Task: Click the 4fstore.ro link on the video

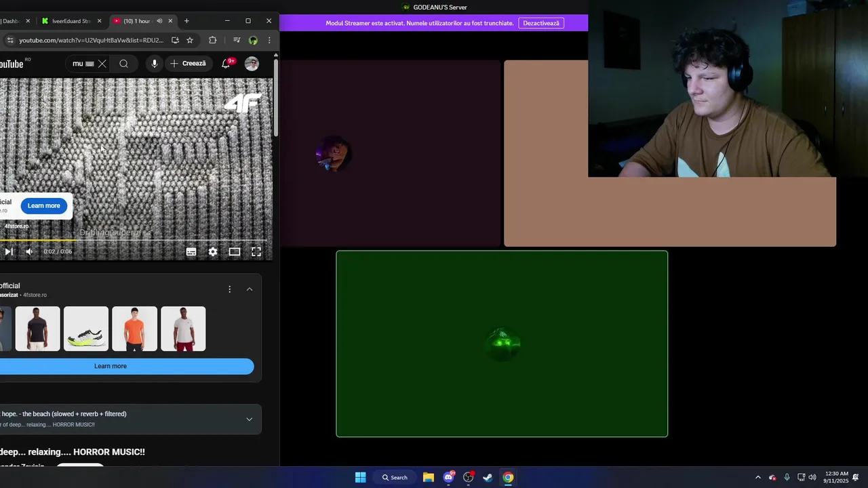Action: [x=16, y=226]
